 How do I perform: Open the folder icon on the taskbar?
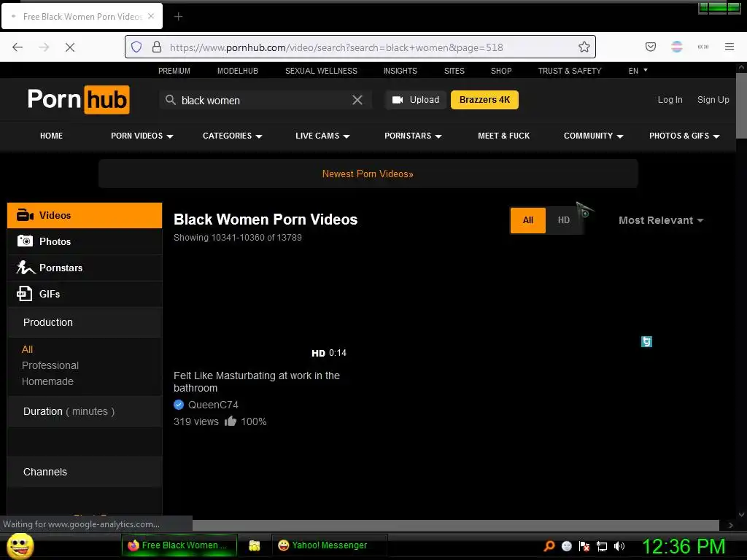(255, 545)
